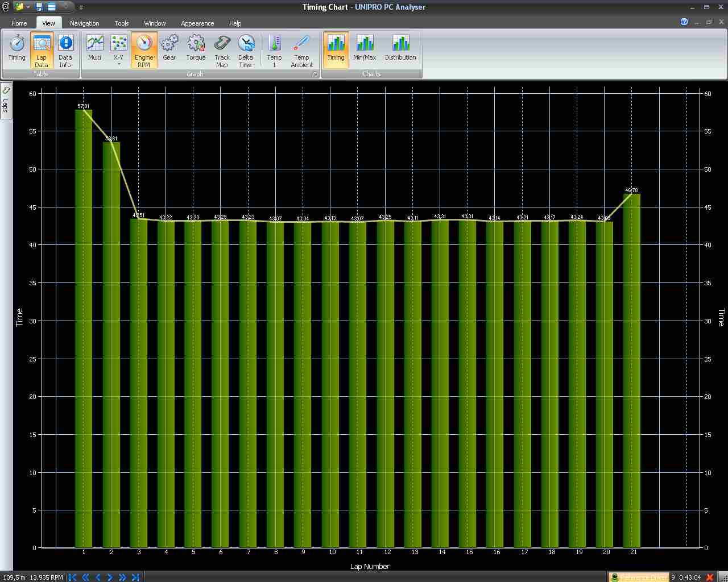This screenshot has height=582, width=728.
Task: Switch to the Home ribbon tab
Action: click(x=19, y=23)
